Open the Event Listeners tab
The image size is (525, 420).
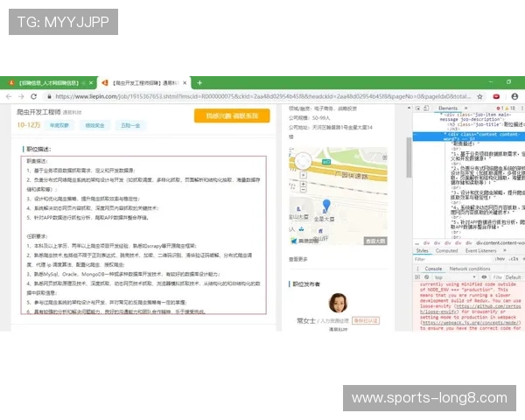click(x=480, y=250)
